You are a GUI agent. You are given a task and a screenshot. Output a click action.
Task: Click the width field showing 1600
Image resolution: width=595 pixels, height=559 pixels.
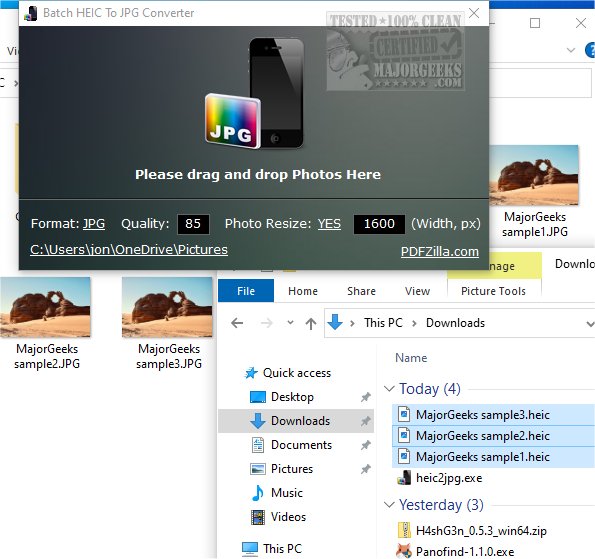pyautogui.click(x=379, y=224)
